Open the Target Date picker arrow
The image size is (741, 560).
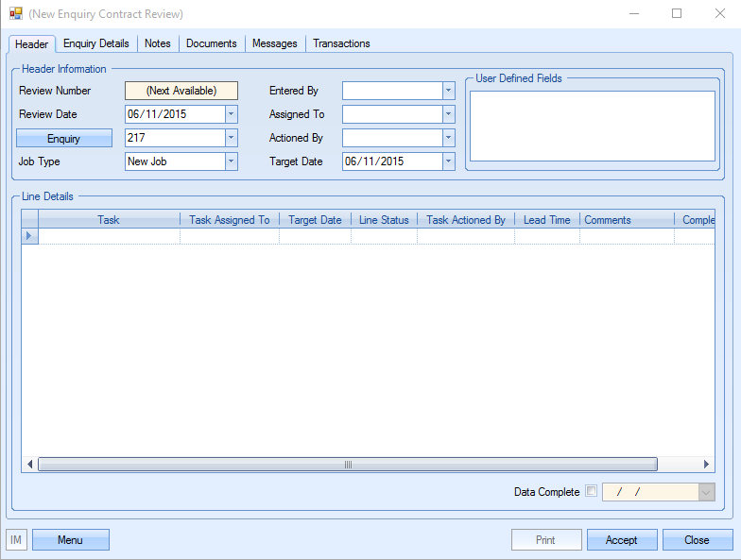pyautogui.click(x=448, y=161)
